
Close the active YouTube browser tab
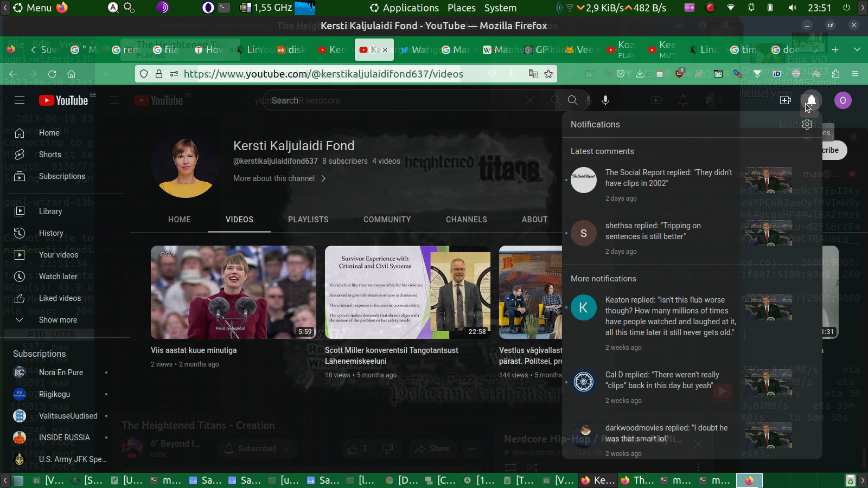(x=385, y=50)
